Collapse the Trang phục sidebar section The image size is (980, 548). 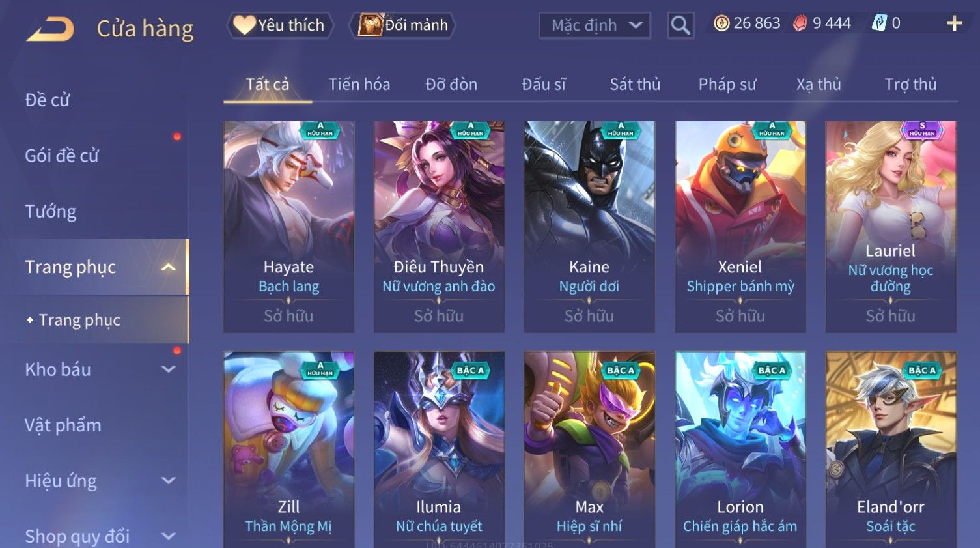coord(168,267)
